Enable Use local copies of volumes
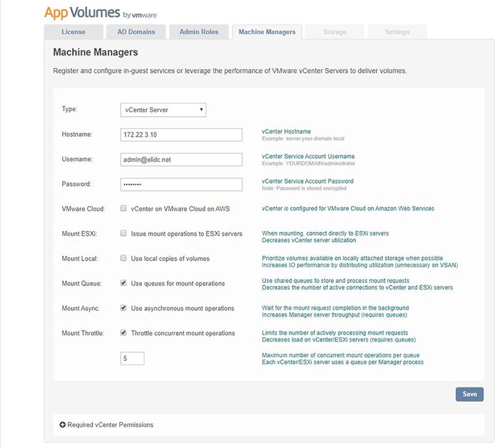 coord(124,259)
